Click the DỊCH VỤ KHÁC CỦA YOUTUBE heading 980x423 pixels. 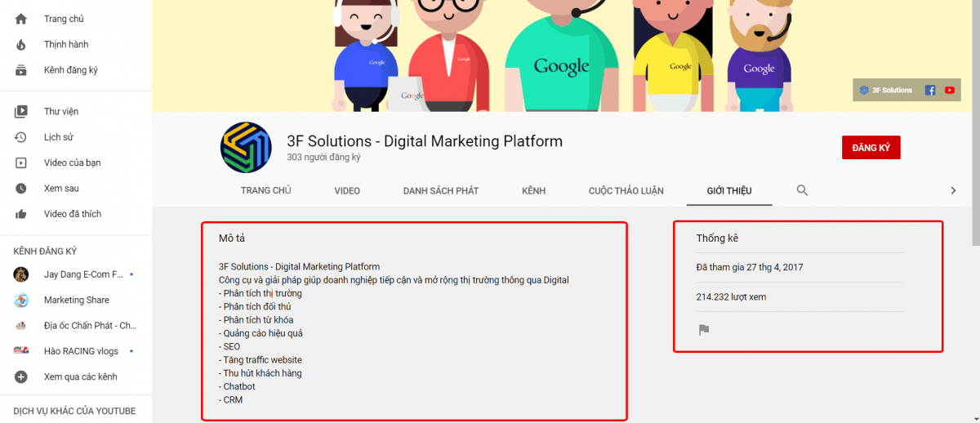point(74,411)
